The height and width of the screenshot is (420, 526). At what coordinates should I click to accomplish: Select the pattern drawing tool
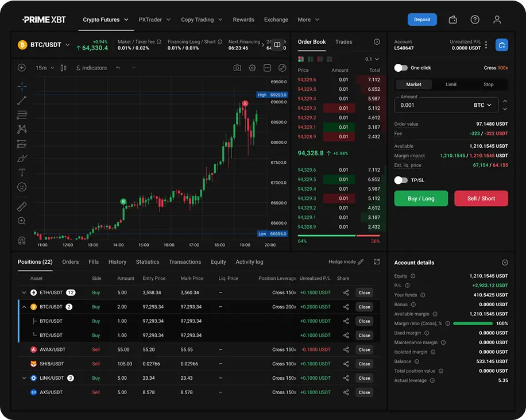pyautogui.click(x=22, y=129)
